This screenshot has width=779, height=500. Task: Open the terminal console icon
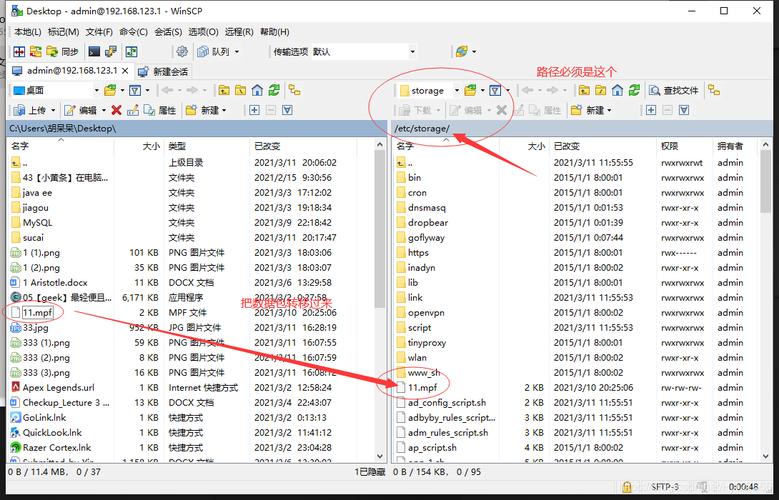(x=94, y=52)
